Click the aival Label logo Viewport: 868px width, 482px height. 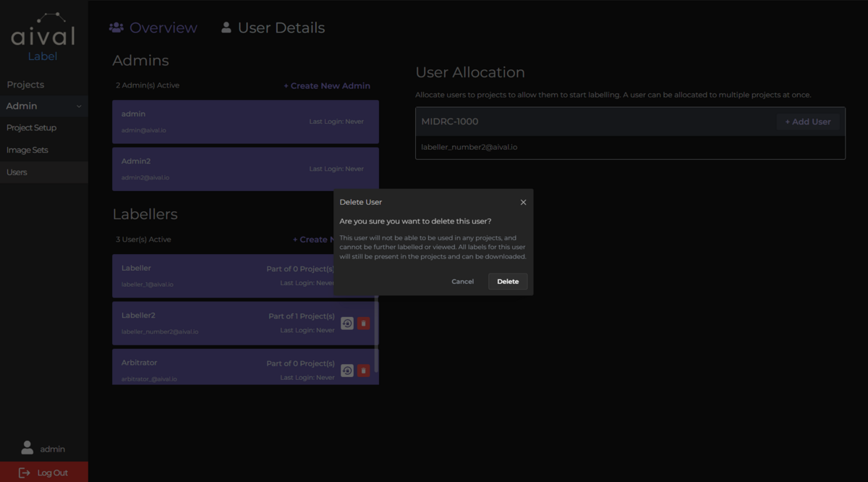click(x=42, y=36)
